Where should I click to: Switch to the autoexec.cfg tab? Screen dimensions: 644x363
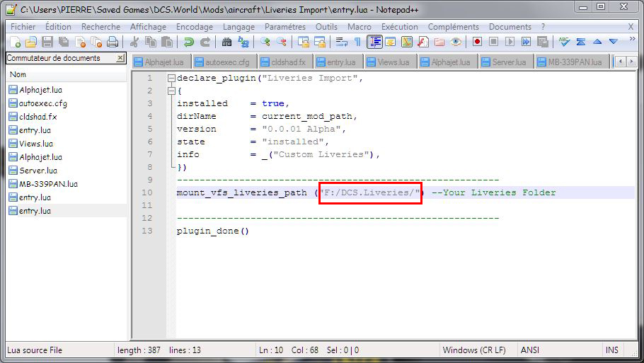224,62
